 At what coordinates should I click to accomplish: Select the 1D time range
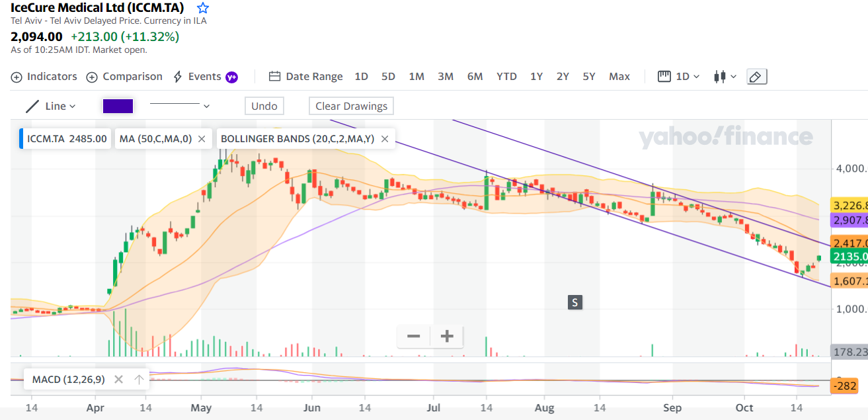361,77
